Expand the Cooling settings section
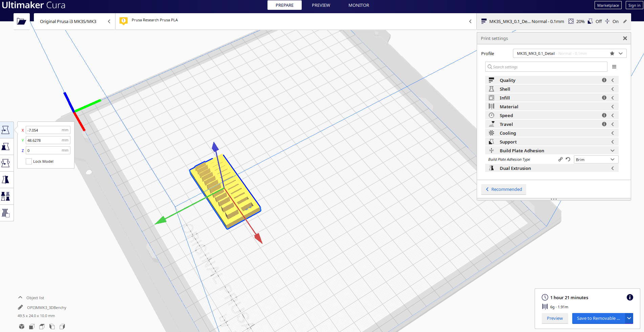This screenshot has height=332, width=644. pyautogui.click(x=552, y=133)
